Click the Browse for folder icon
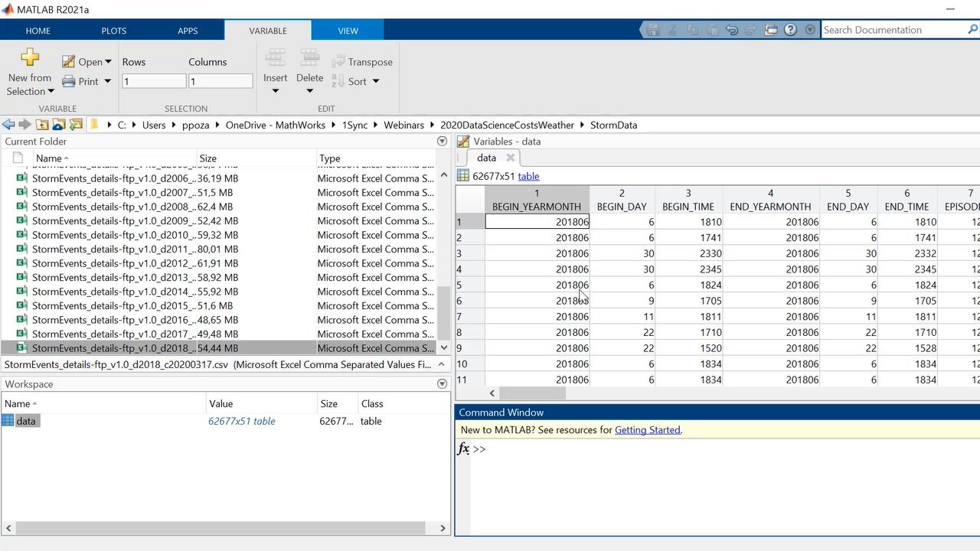Viewport: 980px width, 551px height. (76, 125)
